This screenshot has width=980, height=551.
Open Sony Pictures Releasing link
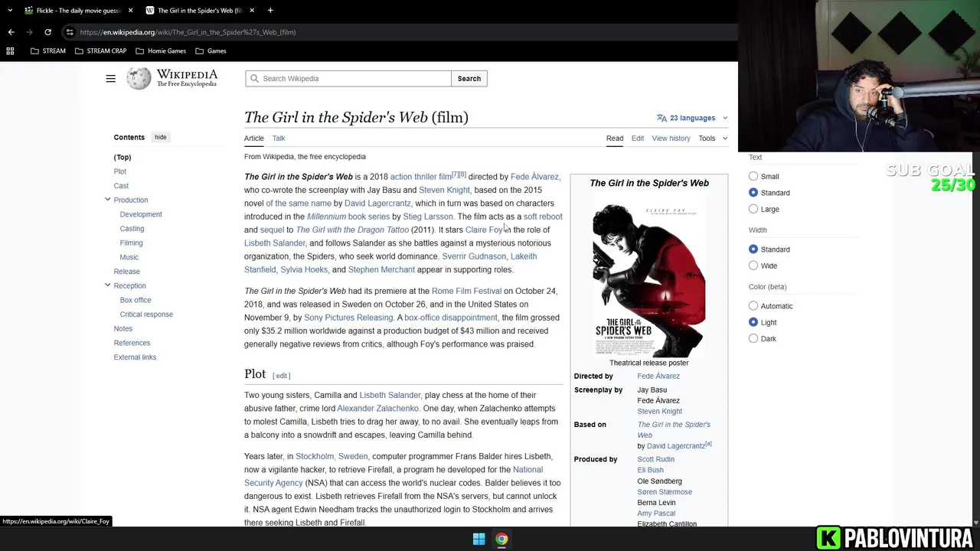[348, 318]
